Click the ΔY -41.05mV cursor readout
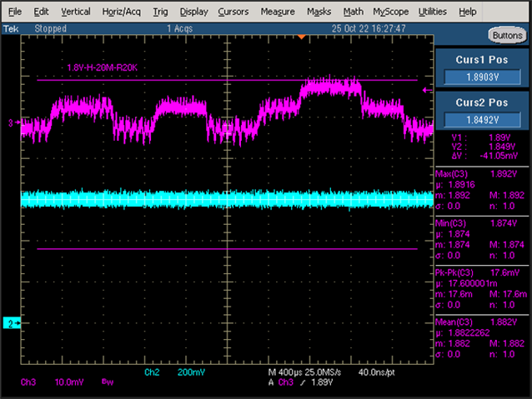The image size is (532, 399). pos(484,156)
